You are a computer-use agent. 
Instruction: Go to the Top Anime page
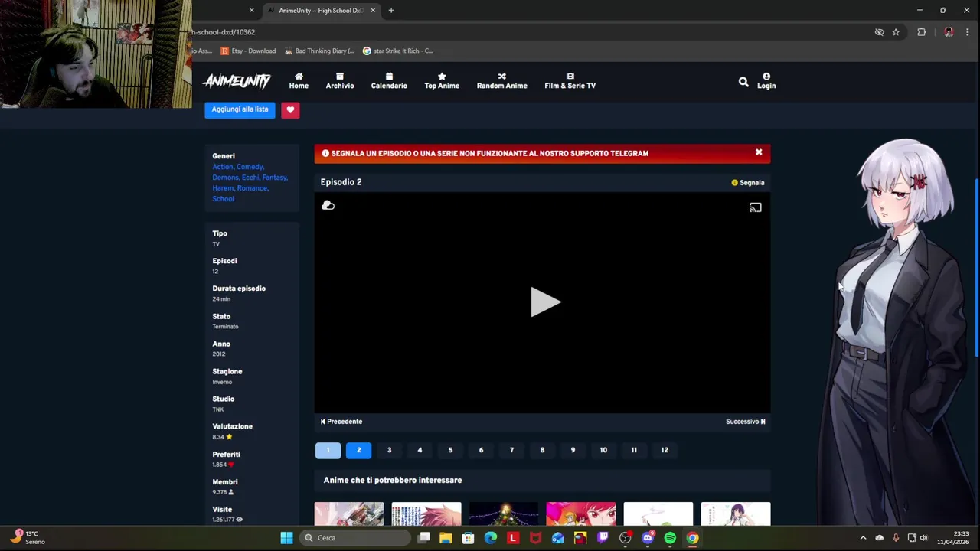[x=442, y=81]
